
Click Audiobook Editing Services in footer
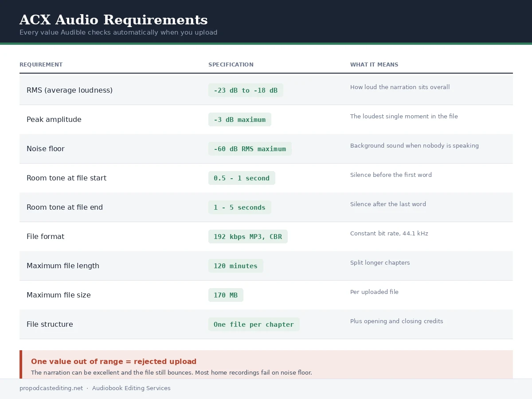(131, 388)
